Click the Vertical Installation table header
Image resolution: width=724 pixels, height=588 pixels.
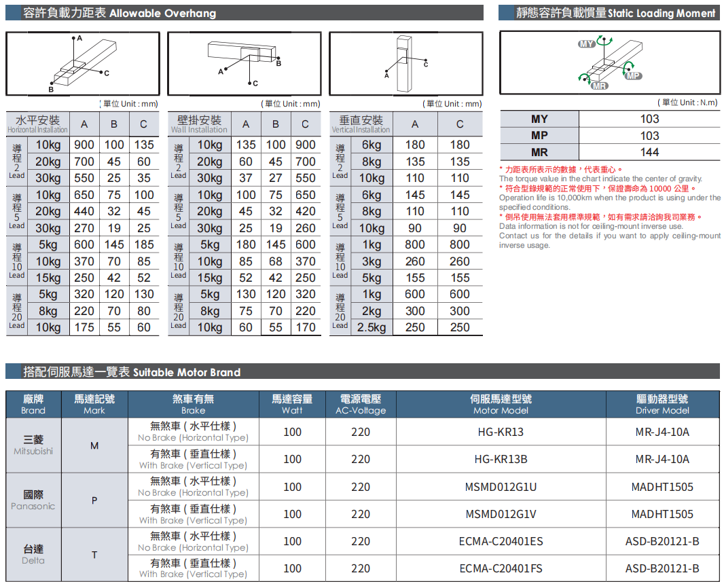coord(361,124)
